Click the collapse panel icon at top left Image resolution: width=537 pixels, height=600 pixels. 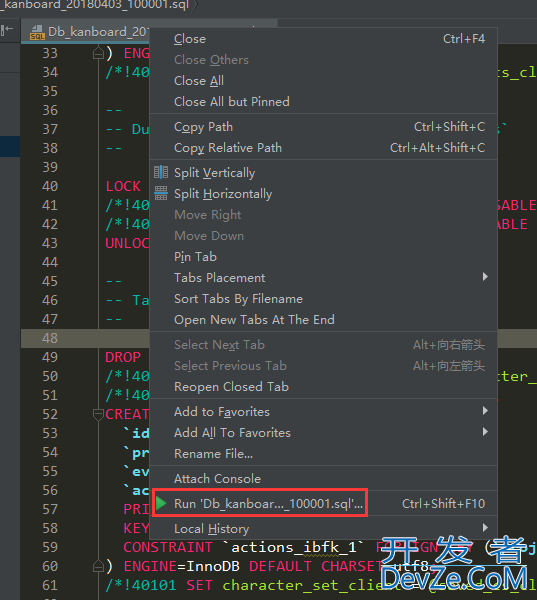click(7, 29)
